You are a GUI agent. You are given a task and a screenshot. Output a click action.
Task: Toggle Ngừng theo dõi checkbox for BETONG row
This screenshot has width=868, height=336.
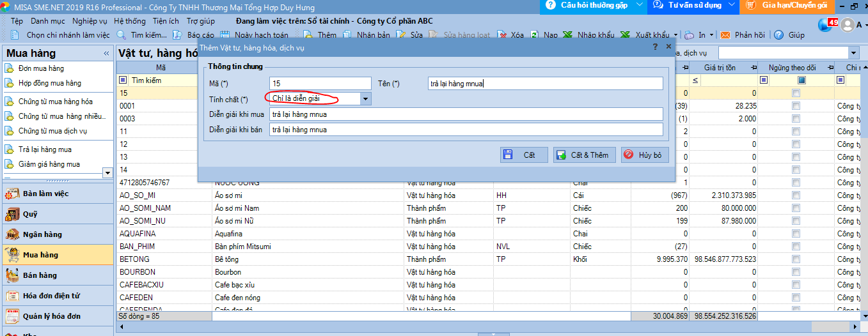796,259
